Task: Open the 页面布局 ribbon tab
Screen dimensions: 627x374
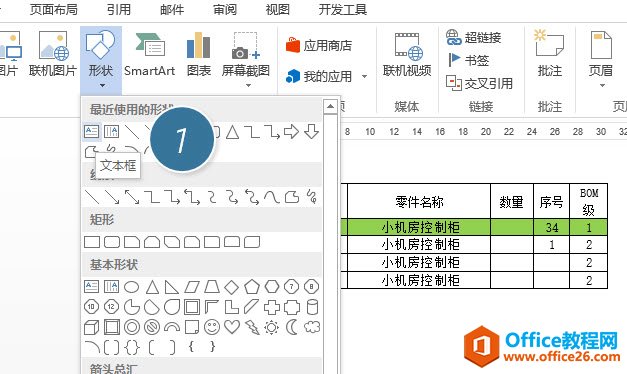Action: pos(54,9)
